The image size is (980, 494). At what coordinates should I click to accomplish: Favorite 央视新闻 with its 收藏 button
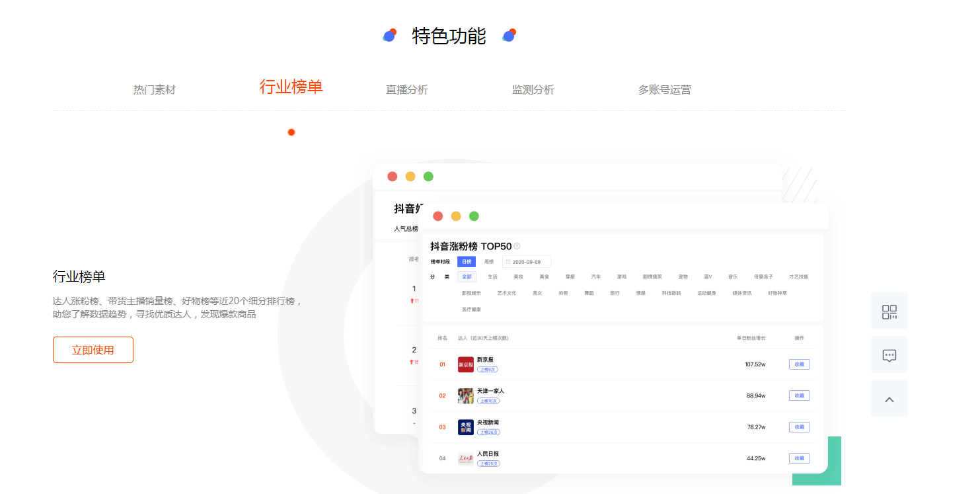tap(799, 427)
